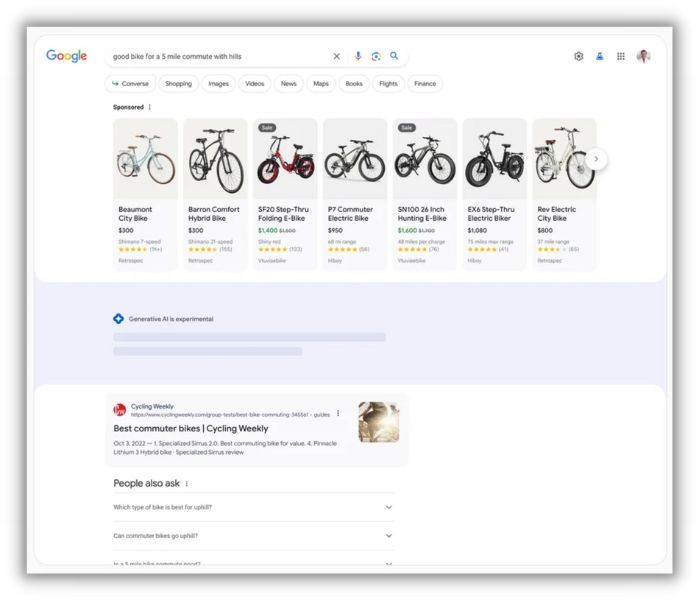This screenshot has height=600, width=698.
Task: Click SN100 26 Inch Hunting E-Bike title
Action: (422, 214)
